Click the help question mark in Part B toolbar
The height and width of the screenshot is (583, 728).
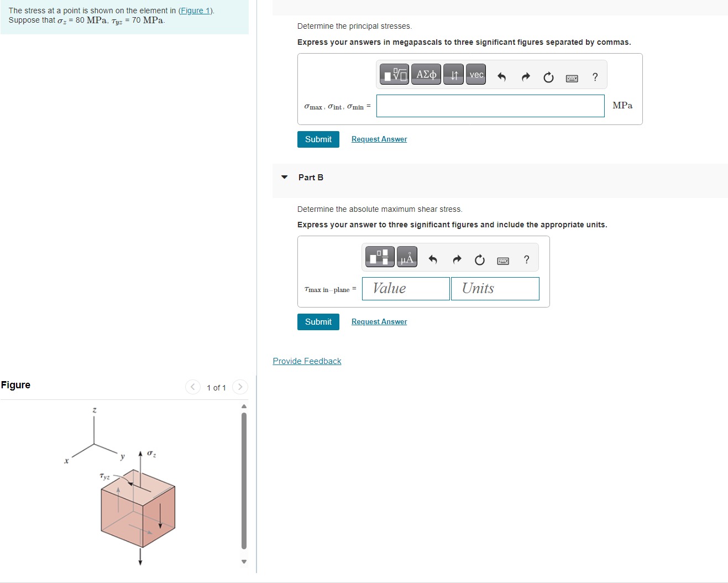click(526, 259)
